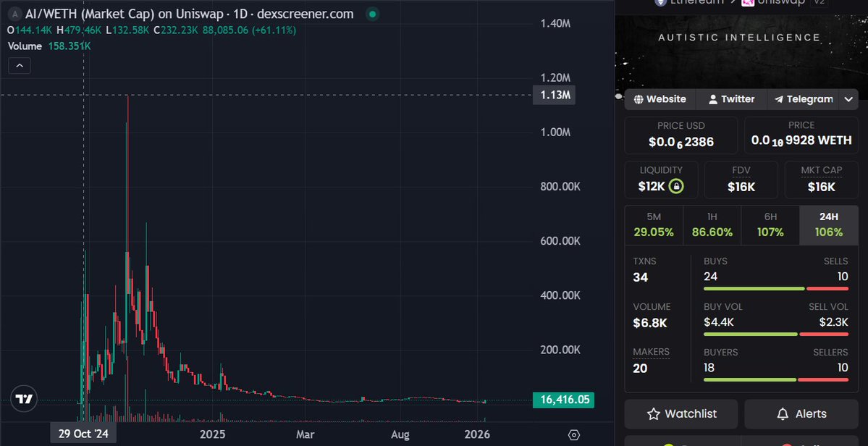
Task: Open the token Telegram link
Action: coord(804,99)
